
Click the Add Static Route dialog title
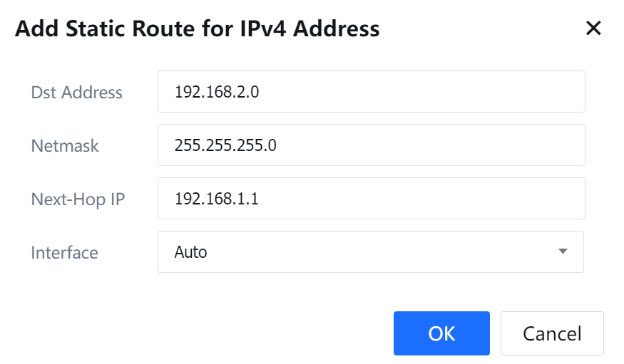(x=198, y=28)
